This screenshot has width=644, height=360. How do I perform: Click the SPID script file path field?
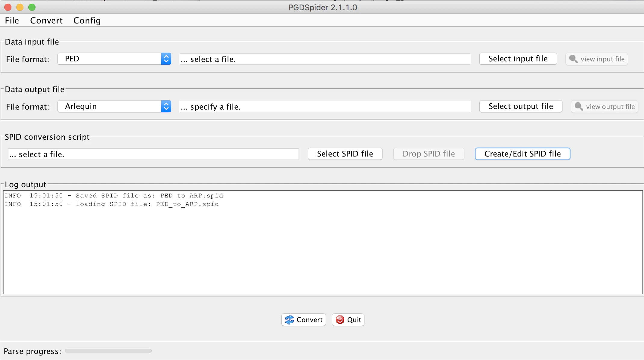153,154
